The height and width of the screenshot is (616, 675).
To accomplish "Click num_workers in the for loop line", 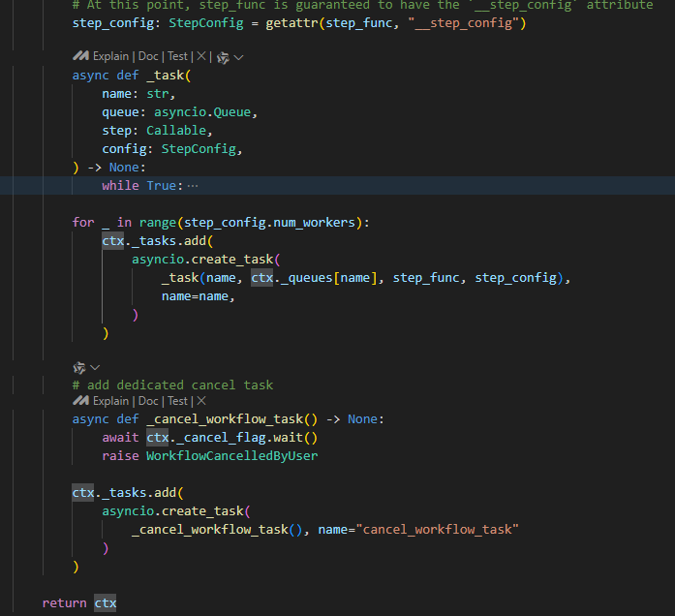I will (x=314, y=223).
